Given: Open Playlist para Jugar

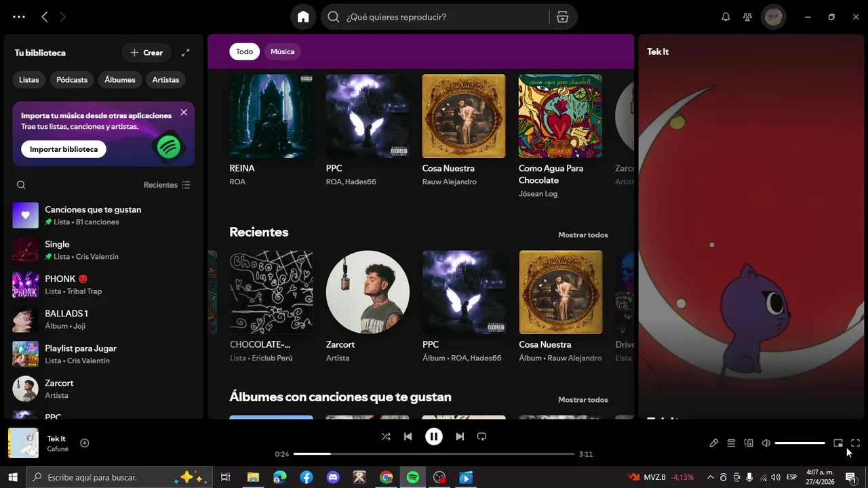Looking at the screenshot, I should (x=104, y=354).
